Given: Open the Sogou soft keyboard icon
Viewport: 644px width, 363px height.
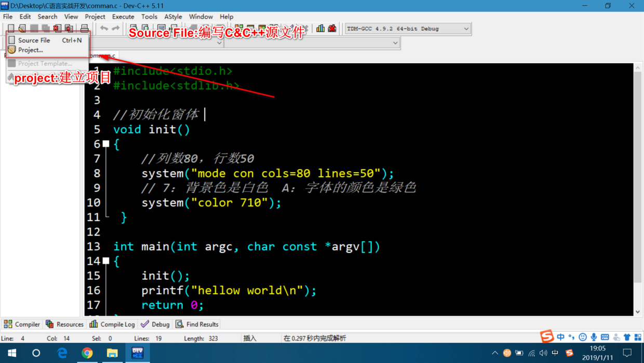Looking at the screenshot, I should (x=605, y=337).
